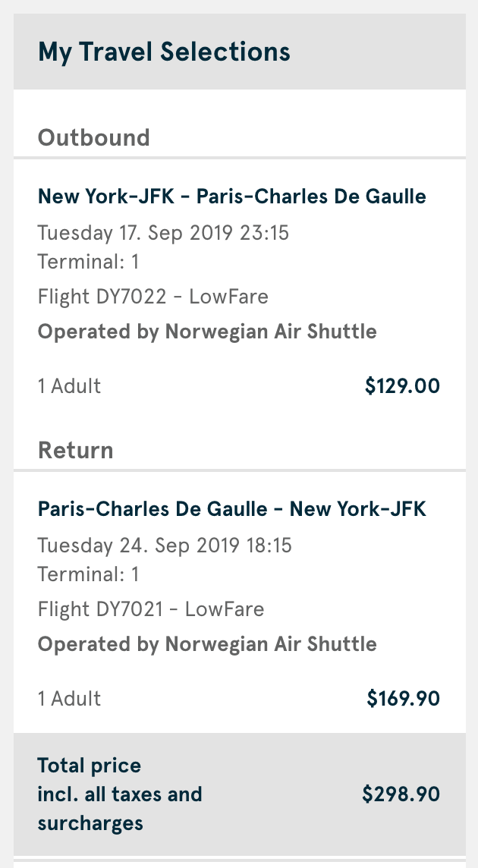Viewport: 478px width, 868px height.
Task: Click the Tuesday 17. Sep 2019 departure date
Action: point(163,232)
